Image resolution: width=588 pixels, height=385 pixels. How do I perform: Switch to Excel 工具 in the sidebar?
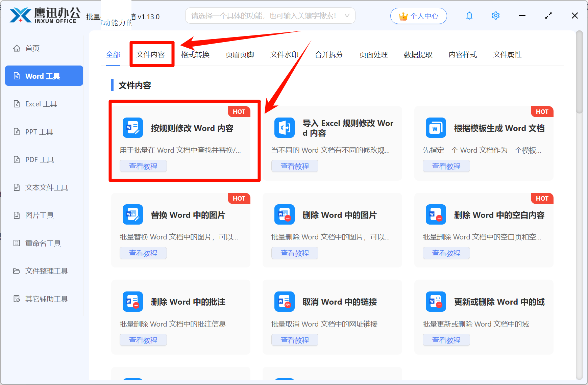pyautogui.click(x=41, y=104)
